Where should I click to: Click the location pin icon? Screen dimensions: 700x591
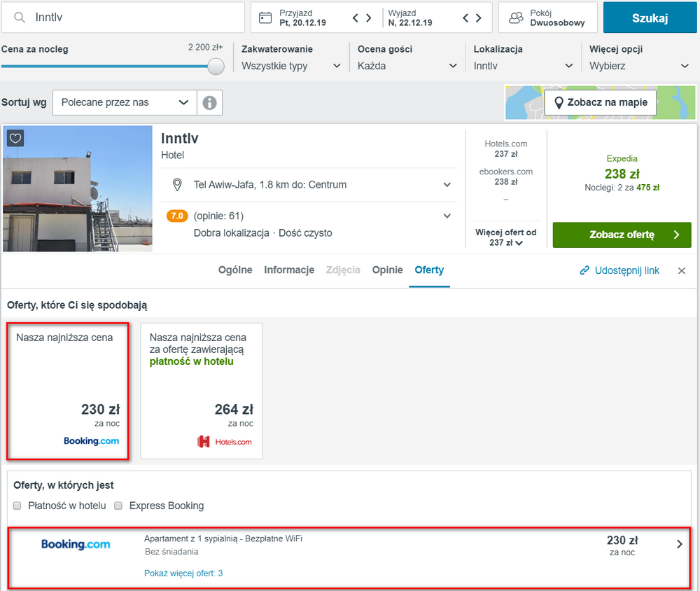(177, 184)
